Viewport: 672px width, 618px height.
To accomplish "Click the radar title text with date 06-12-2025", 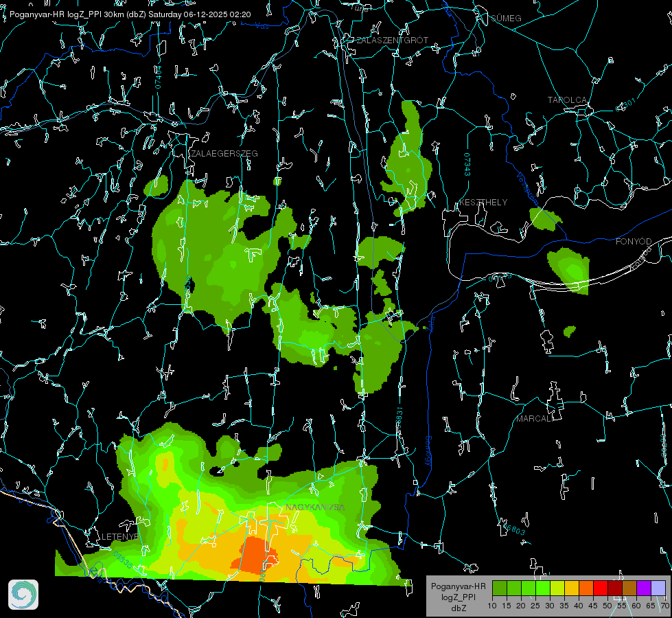I will (130, 14).
